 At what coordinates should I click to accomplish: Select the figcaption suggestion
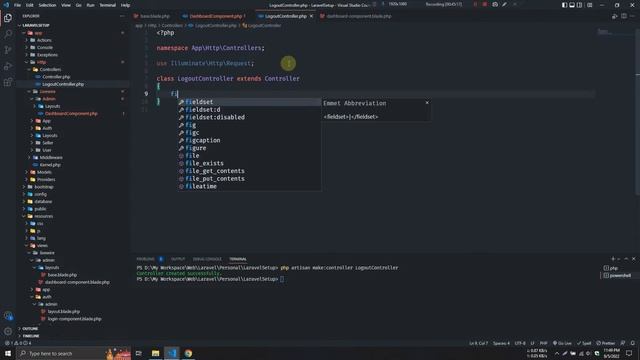point(249,140)
